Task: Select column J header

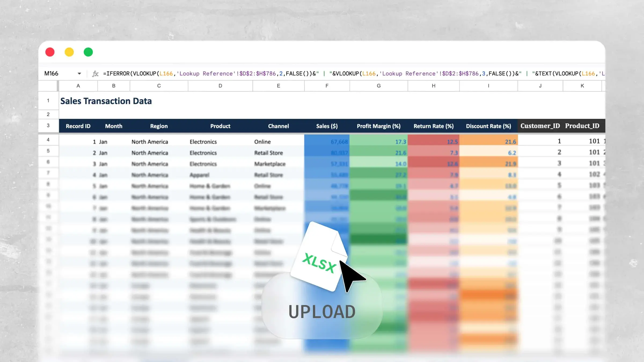Action: pyautogui.click(x=540, y=86)
